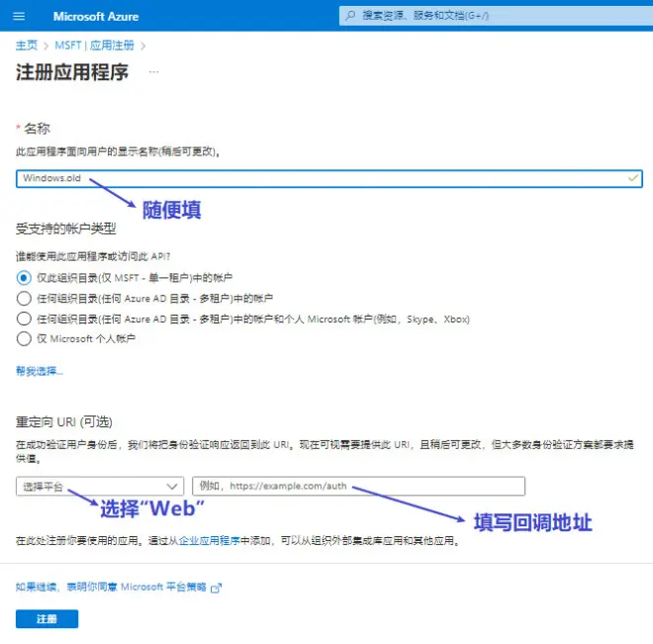Expand the 选择平台 dropdown
Viewport: 653px width, 644px height.
coord(100,487)
